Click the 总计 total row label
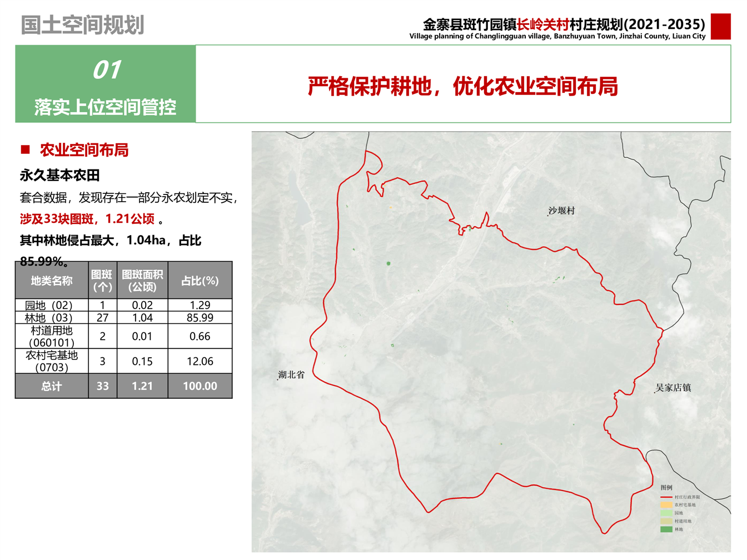Viewport: 747px width, 560px height. [52, 386]
